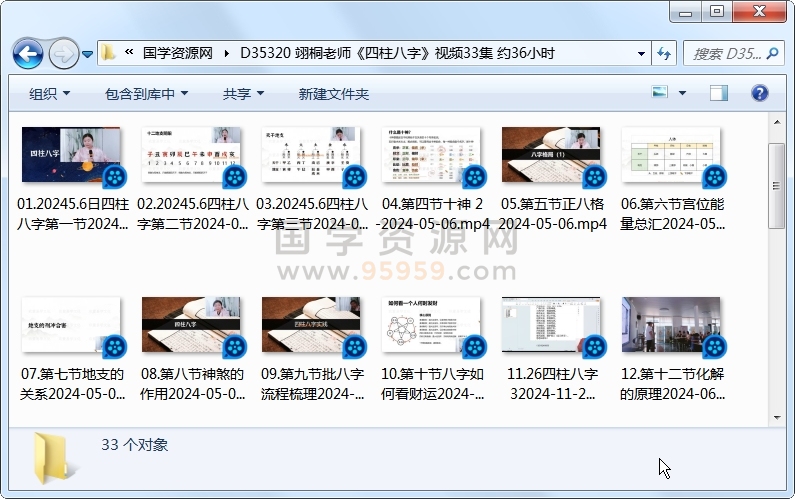This screenshot has height=499, width=795.
Task: Click file name 08.第八节神煞的作用
Action: [193, 384]
